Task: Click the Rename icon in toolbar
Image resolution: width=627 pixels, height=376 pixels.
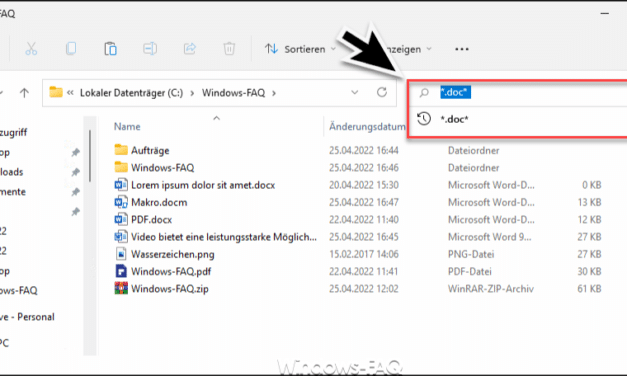Action: (150, 49)
